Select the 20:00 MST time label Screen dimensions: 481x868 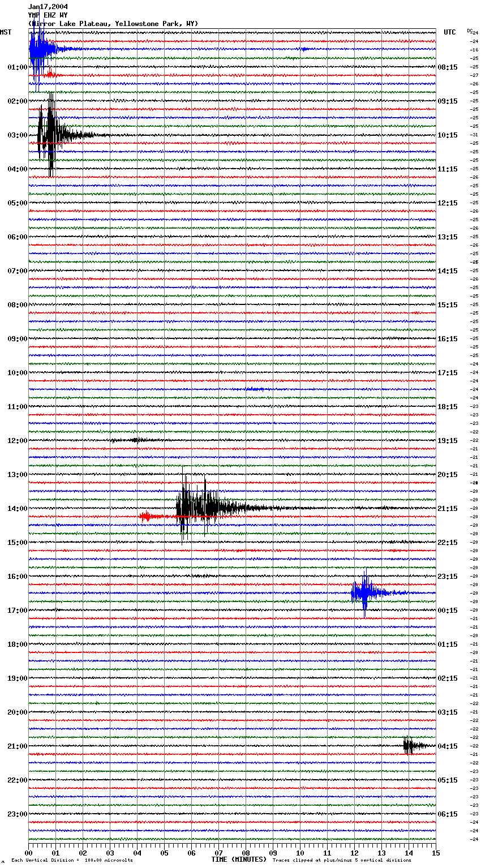tap(18, 712)
